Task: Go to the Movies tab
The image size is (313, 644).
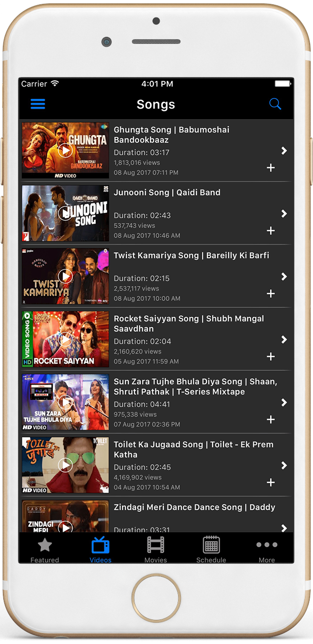Action: (x=156, y=549)
